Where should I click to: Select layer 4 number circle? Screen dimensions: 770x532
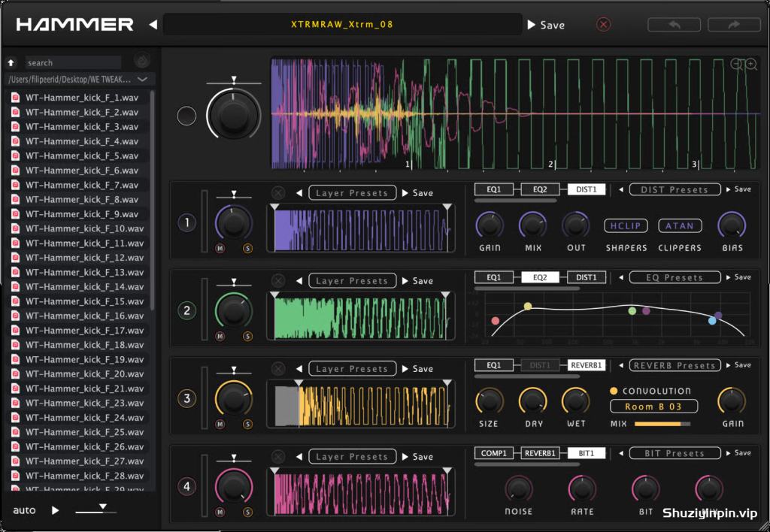[186, 487]
